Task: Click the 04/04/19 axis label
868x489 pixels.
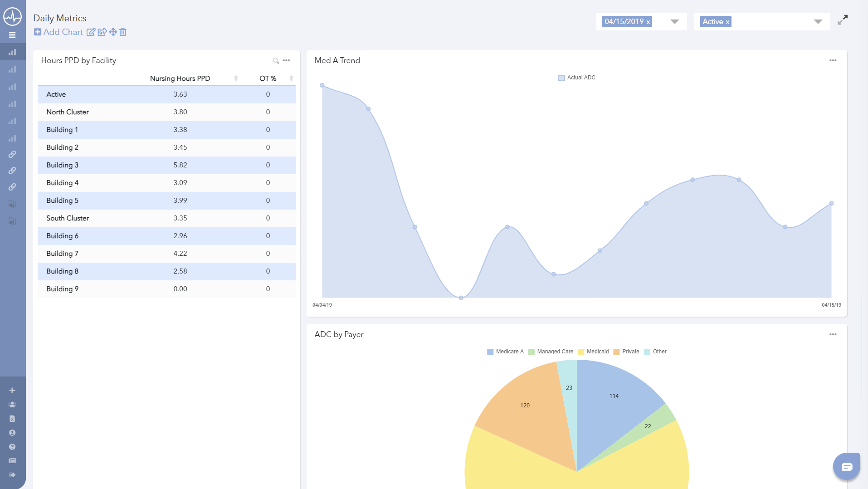Action: pos(322,305)
